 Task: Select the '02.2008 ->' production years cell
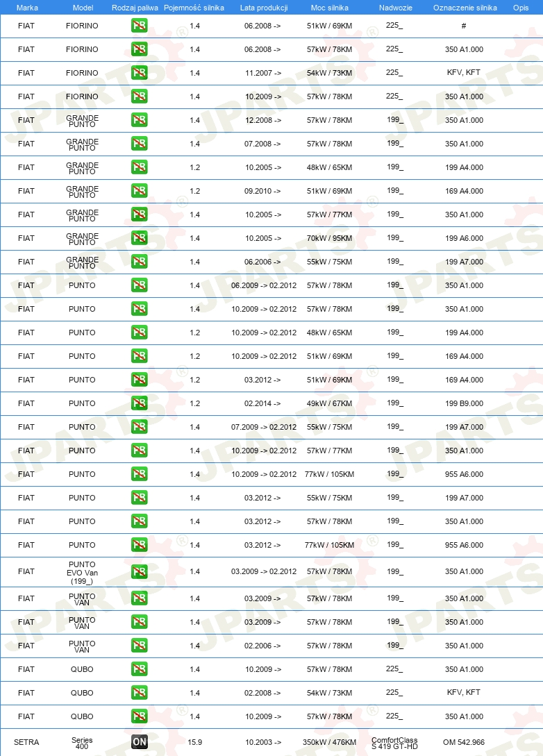tap(262, 693)
